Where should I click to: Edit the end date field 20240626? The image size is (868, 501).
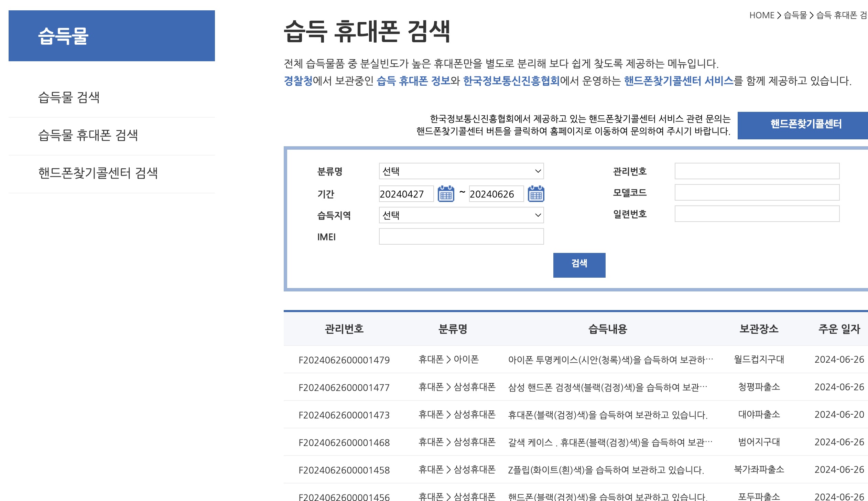(x=496, y=194)
